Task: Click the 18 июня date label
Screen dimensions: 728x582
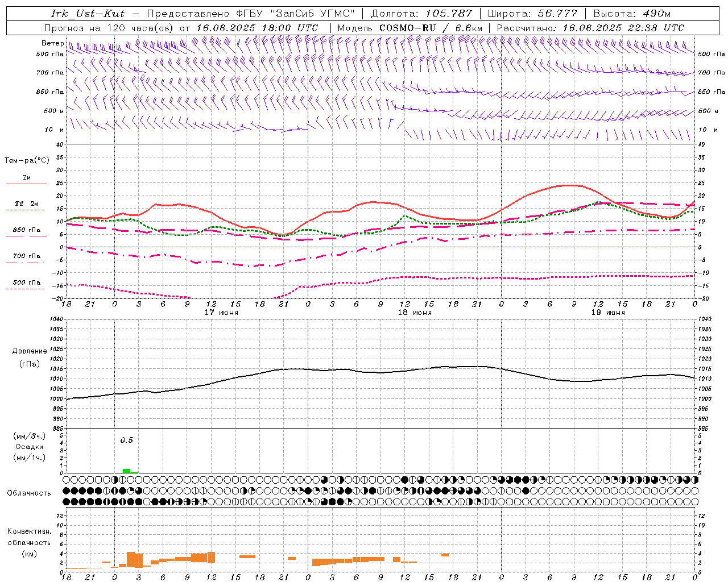Action: (x=415, y=313)
